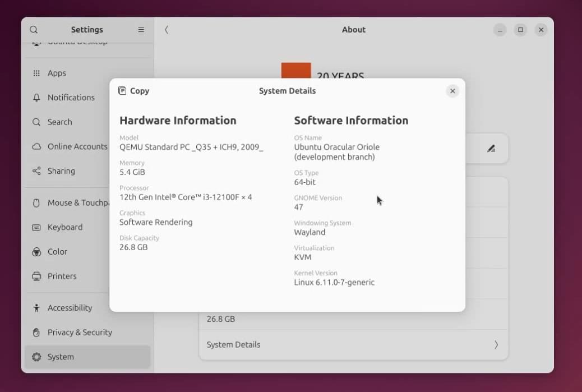
Task: Maximize the Settings window
Action: 520,30
